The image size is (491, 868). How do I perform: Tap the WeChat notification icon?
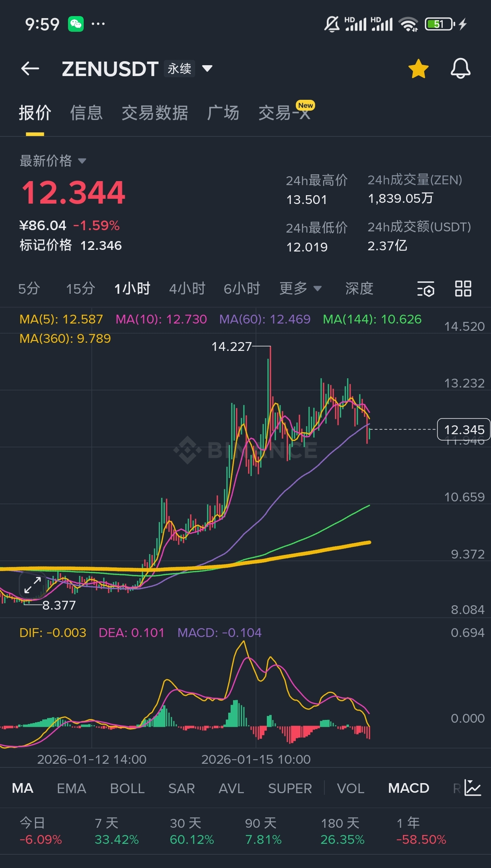click(76, 24)
